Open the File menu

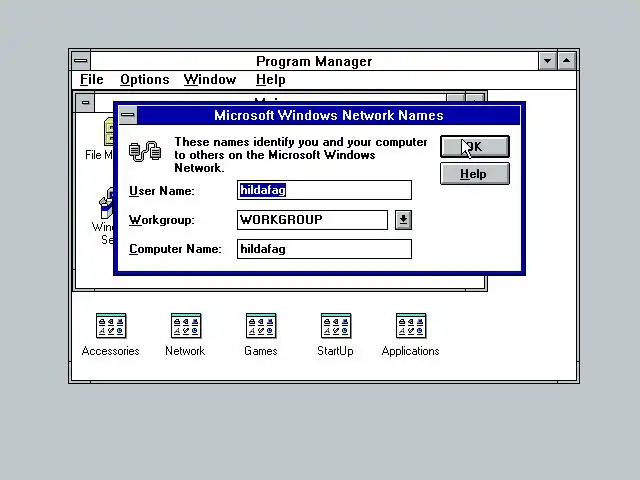[91, 80]
